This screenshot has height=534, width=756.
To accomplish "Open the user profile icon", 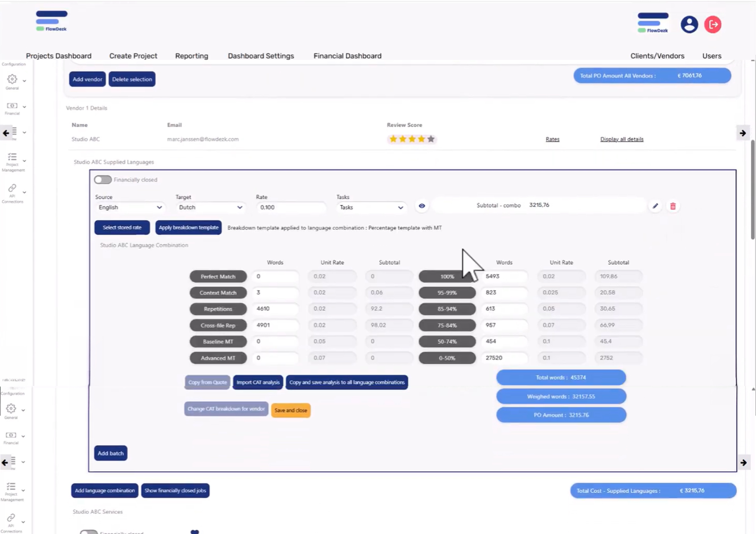I will click(689, 24).
